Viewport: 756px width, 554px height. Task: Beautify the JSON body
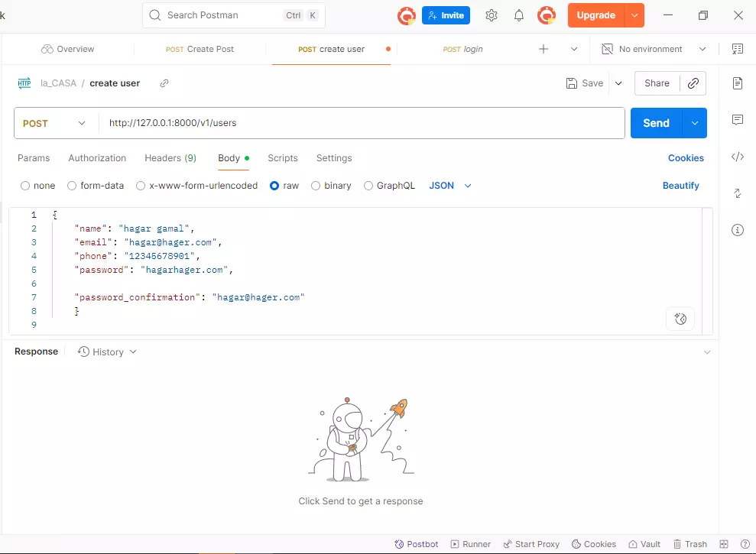[680, 185]
